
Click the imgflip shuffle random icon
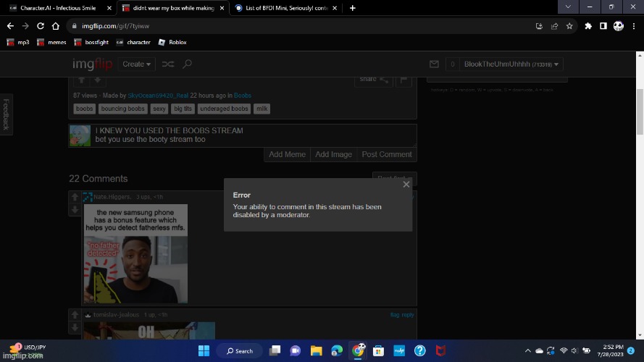tap(167, 64)
